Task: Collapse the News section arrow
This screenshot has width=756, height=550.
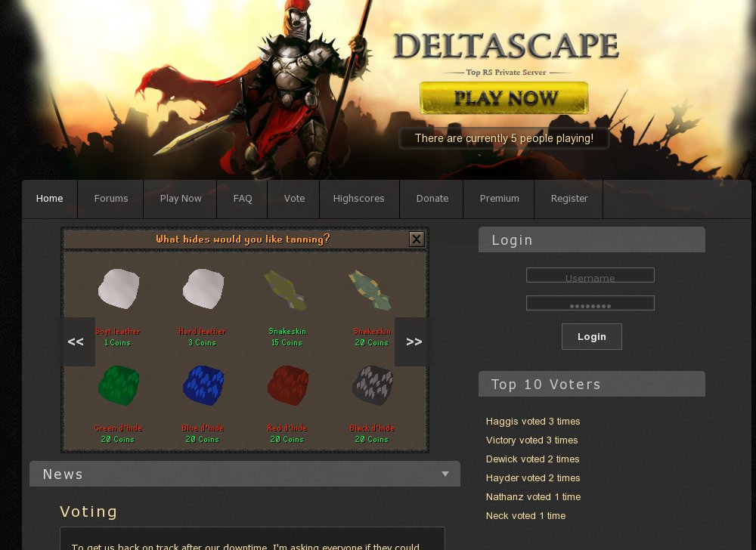Action: (x=445, y=474)
